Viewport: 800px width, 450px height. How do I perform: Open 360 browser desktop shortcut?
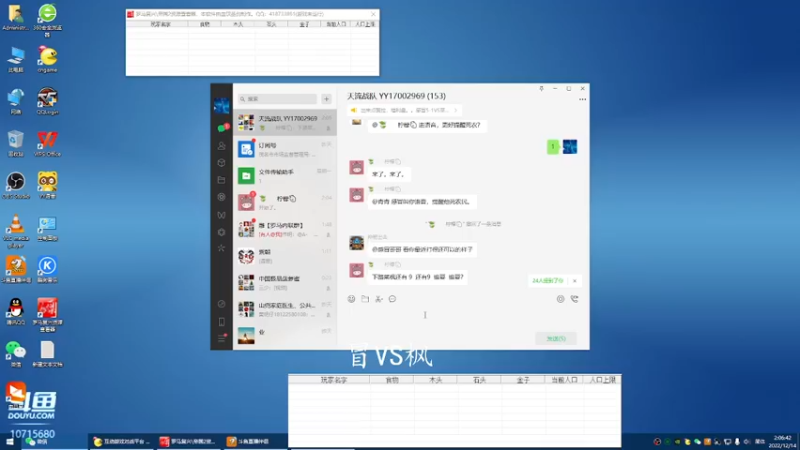(47, 19)
